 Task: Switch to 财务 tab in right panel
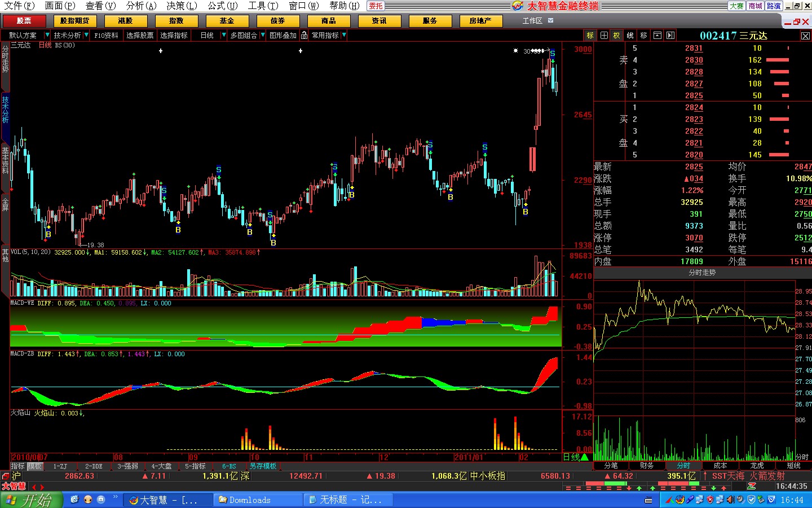[x=647, y=466]
